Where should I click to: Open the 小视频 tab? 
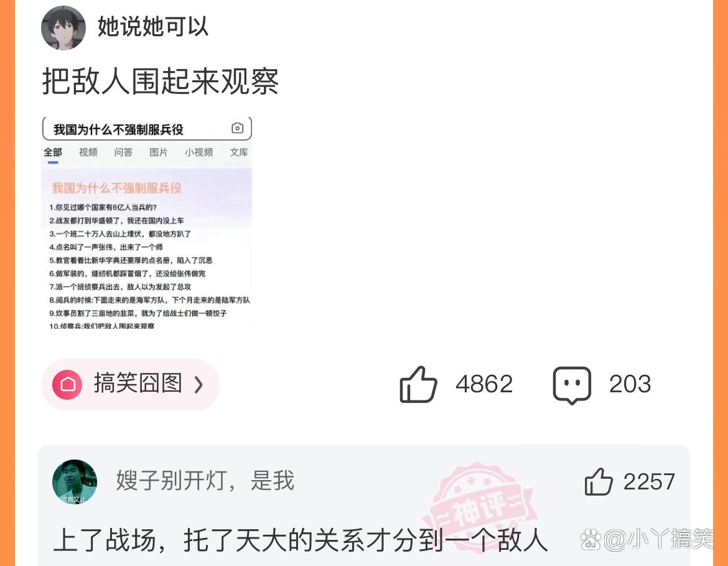(x=198, y=153)
